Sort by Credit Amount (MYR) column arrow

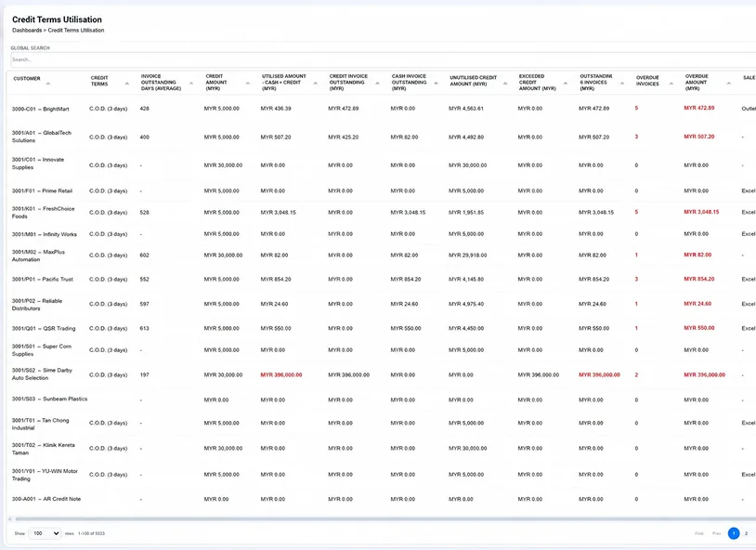248,84
